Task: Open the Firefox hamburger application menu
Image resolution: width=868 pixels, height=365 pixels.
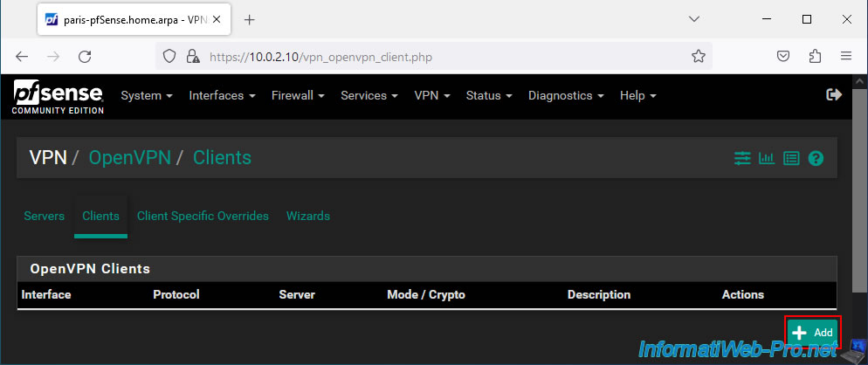Action: click(x=846, y=57)
